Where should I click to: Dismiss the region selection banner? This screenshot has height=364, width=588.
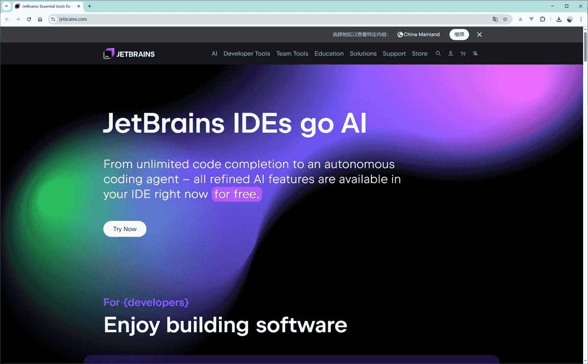(x=479, y=35)
